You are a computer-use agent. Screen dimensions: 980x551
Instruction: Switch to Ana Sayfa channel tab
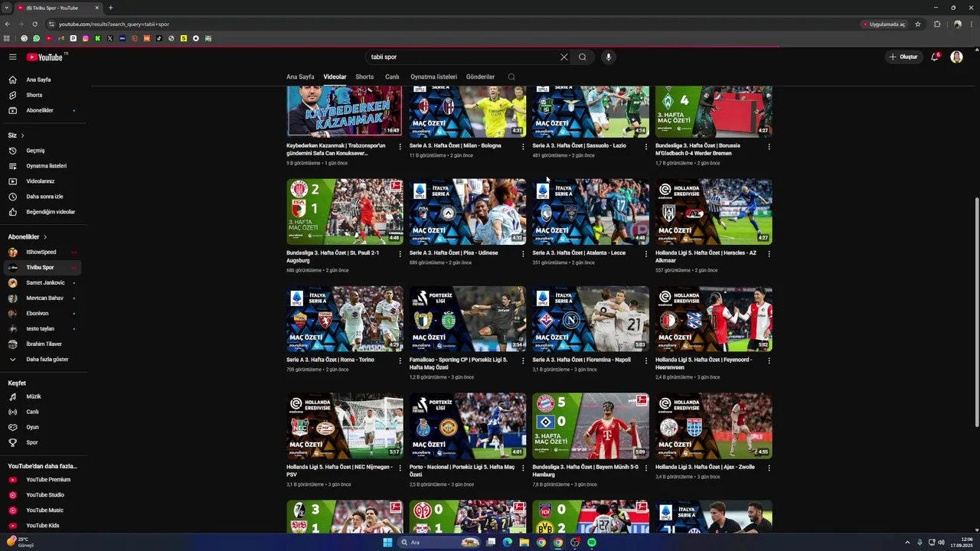coord(300,77)
